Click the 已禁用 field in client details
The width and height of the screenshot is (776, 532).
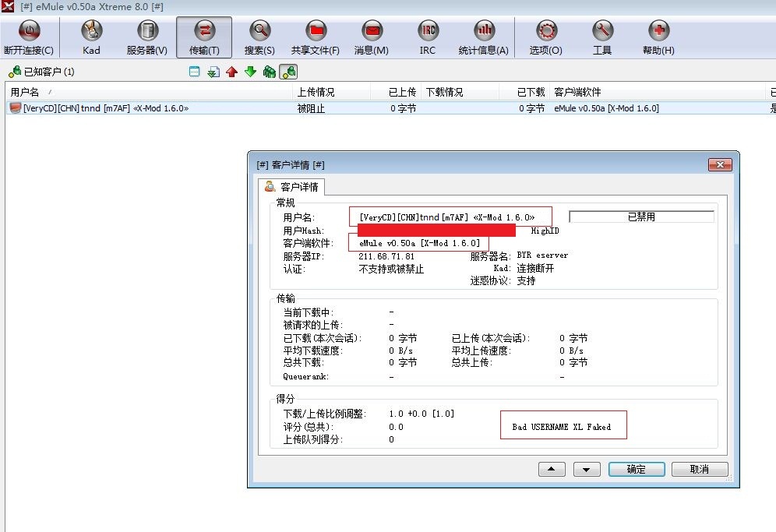point(641,217)
